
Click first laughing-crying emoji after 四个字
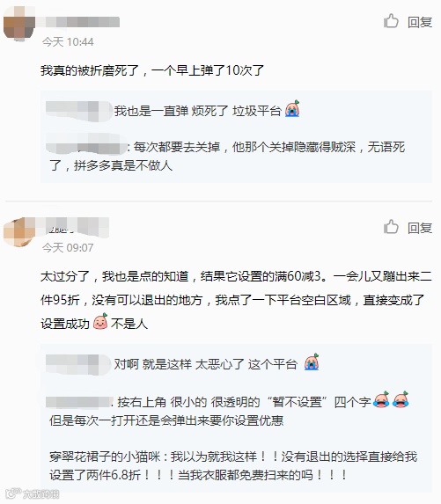pyautogui.click(x=381, y=399)
